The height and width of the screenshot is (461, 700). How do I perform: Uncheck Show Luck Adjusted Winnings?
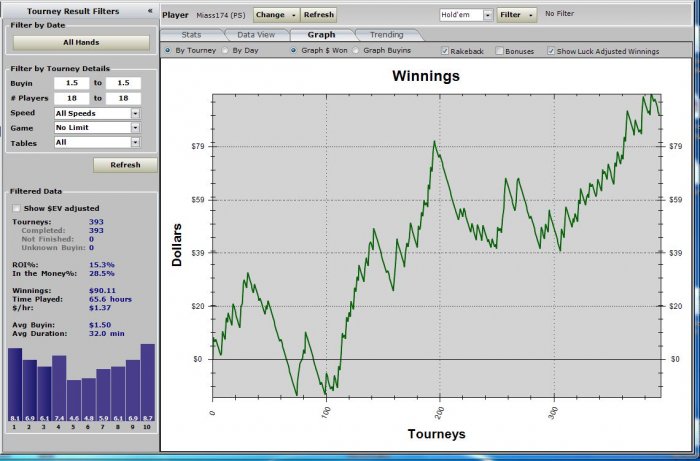(x=551, y=51)
